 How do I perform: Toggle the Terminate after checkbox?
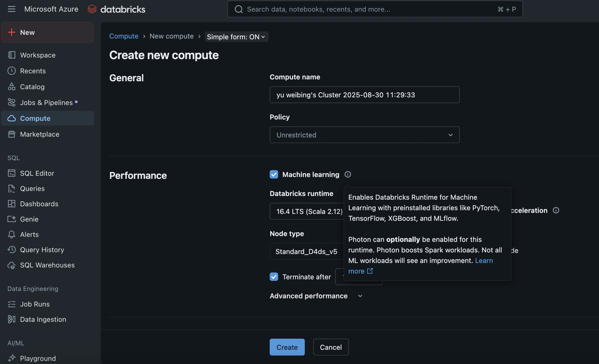[274, 277]
